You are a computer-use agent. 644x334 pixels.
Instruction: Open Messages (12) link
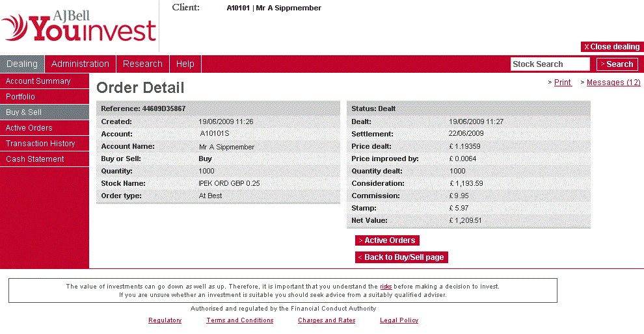click(613, 83)
